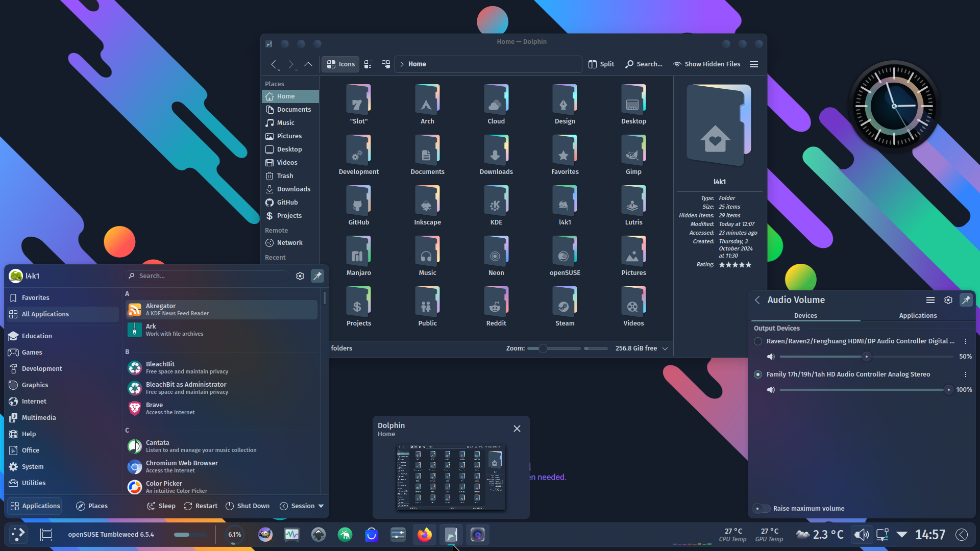
Task: Open GitHub place in sidebar
Action: point(290,203)
